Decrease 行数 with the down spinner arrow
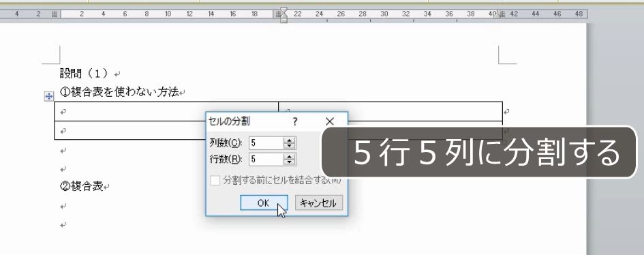 (x=290, y=162)
